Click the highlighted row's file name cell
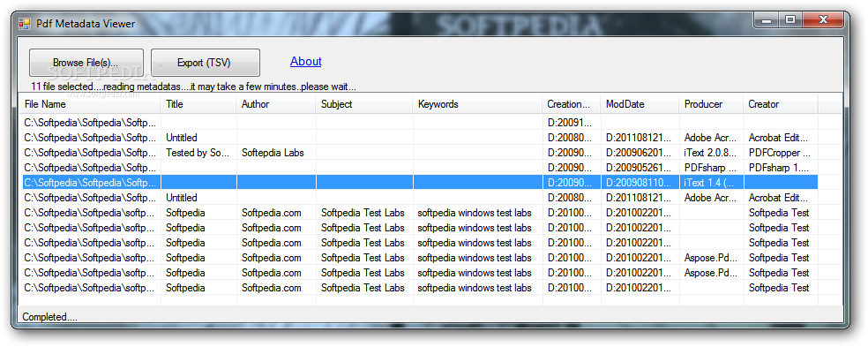 (92, 183)
